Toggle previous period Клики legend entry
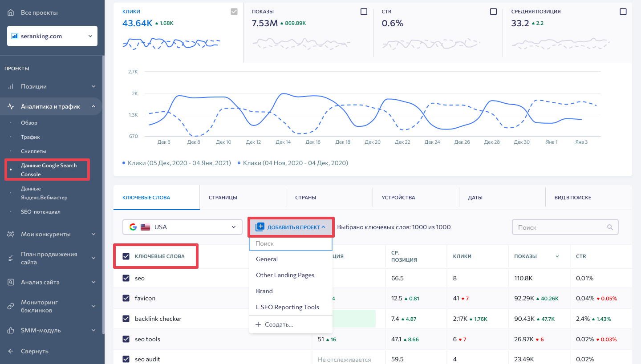This screenshot has width=641, height=364. (x=293, y=163)
